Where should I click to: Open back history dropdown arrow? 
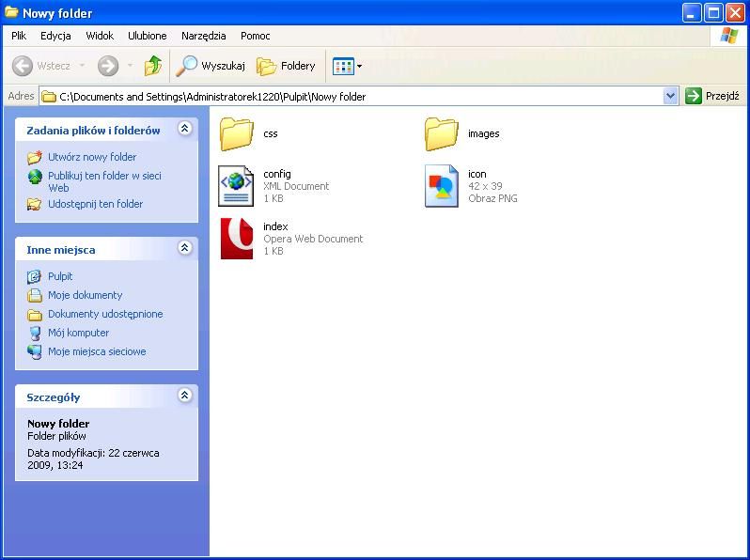point(83,66)
